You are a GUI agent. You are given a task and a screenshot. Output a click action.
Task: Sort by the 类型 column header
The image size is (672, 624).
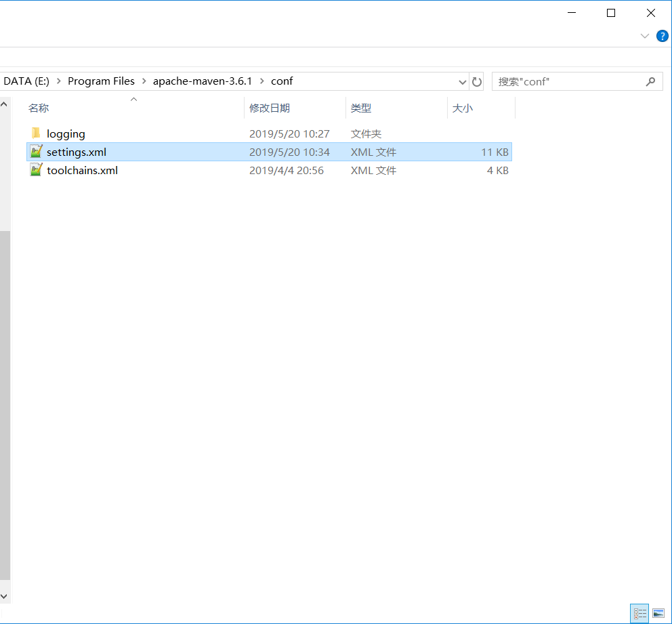pos(361,108)
